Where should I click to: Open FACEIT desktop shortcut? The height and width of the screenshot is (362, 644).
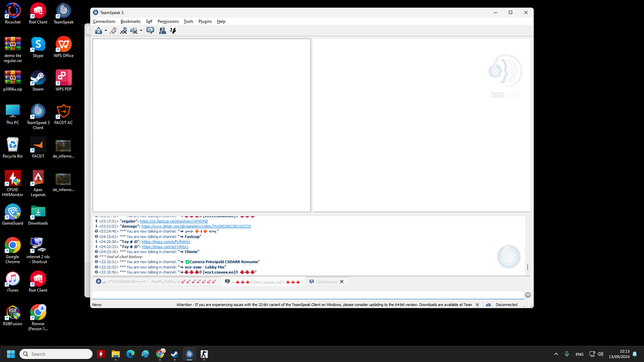tap(38, 148)
